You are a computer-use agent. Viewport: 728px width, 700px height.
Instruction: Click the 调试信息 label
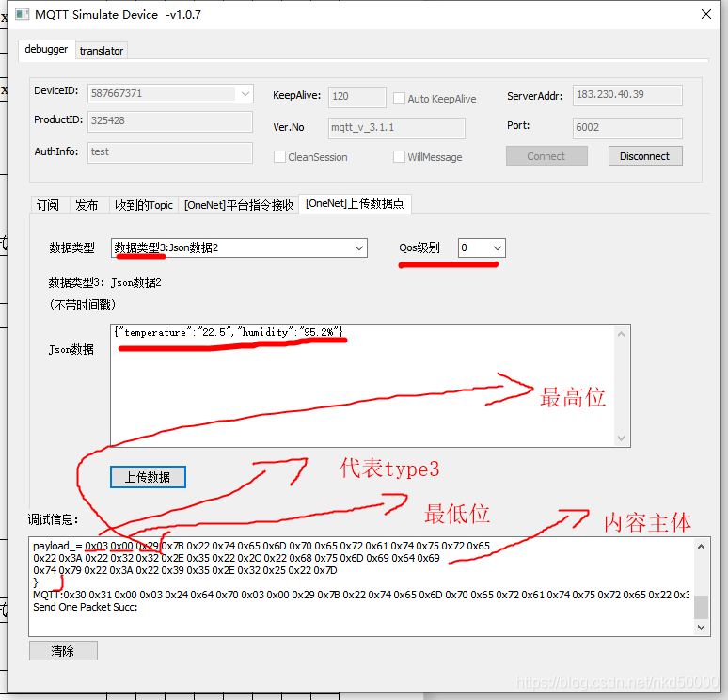[53, 519]
